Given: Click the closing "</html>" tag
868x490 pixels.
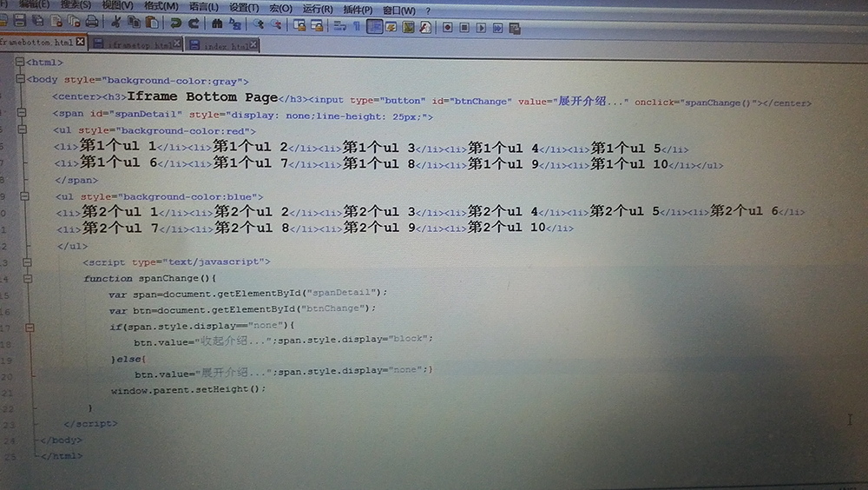Looking at the screenshot, I should 62,456.
